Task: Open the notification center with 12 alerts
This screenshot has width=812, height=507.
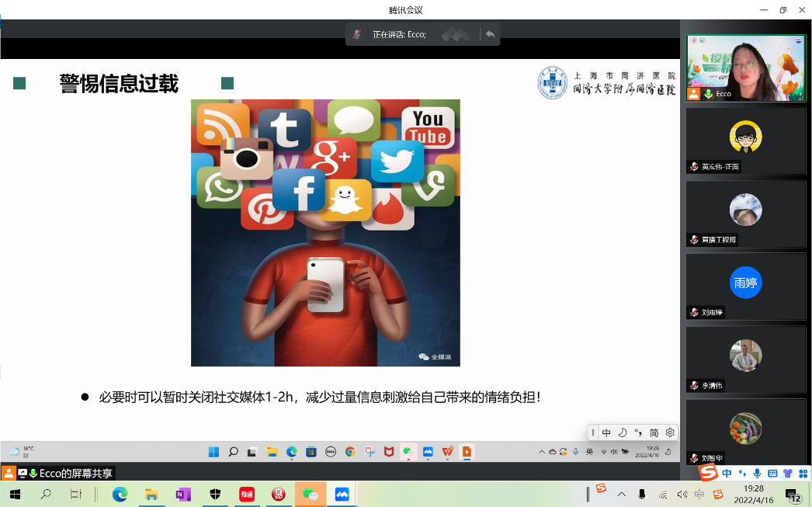Action: 793,495
